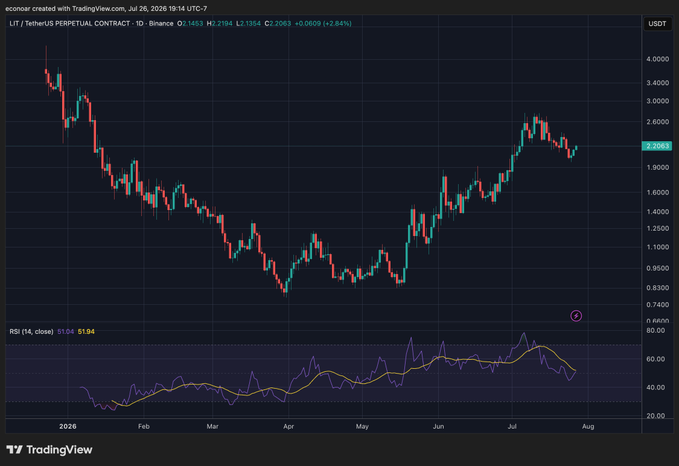The width and height of the screenshot is (679, 466).
Task: Click the May label on time axis
Action: coord(362,427)
